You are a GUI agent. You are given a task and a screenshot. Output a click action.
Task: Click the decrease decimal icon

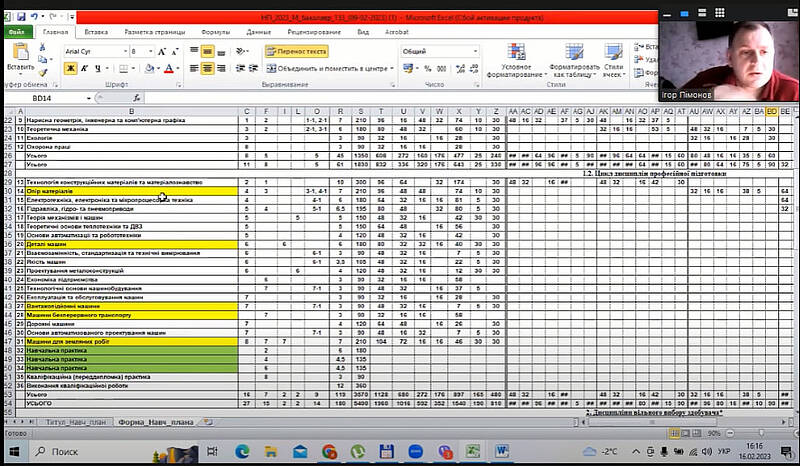(x=474, y=68)
